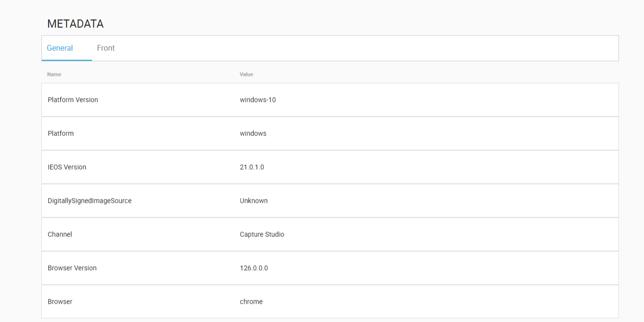Click the chrome value
Viewport: 644px width, 322px height.
tap(251, 302)
